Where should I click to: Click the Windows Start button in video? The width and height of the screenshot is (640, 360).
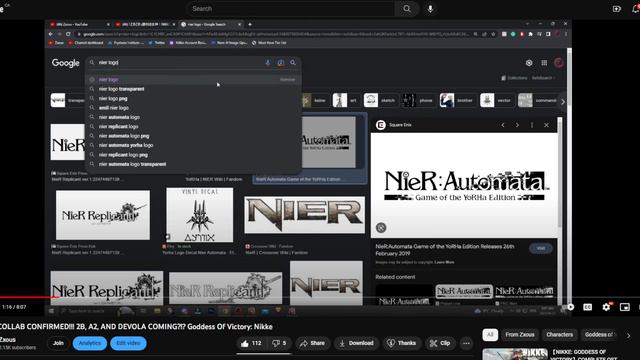click(51, 311)
